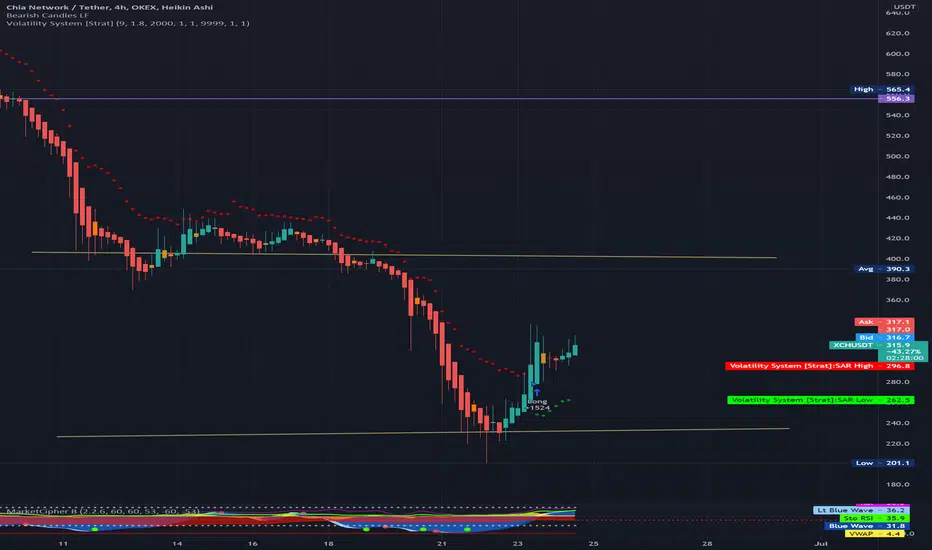The image size is (932, 550).
Task: Click the Blue Wave 31.8 label
Action: tap(867, 526)
